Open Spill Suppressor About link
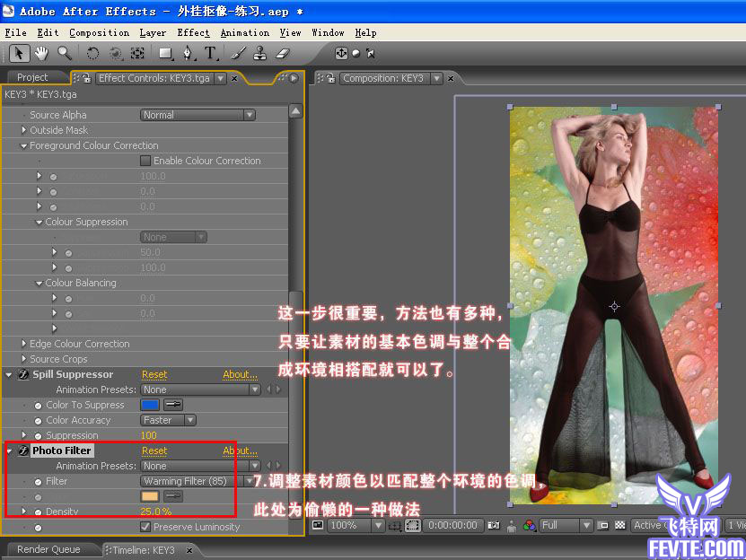 (x=240, y=374)
